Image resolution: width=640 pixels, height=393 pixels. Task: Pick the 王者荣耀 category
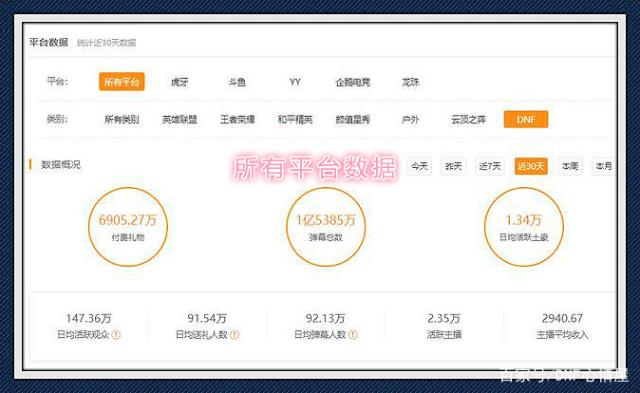click(x=237, y=120)
